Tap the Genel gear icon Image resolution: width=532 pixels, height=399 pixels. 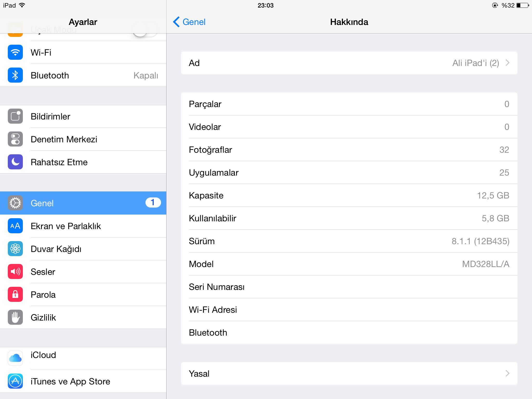click(x=15, y=203)
